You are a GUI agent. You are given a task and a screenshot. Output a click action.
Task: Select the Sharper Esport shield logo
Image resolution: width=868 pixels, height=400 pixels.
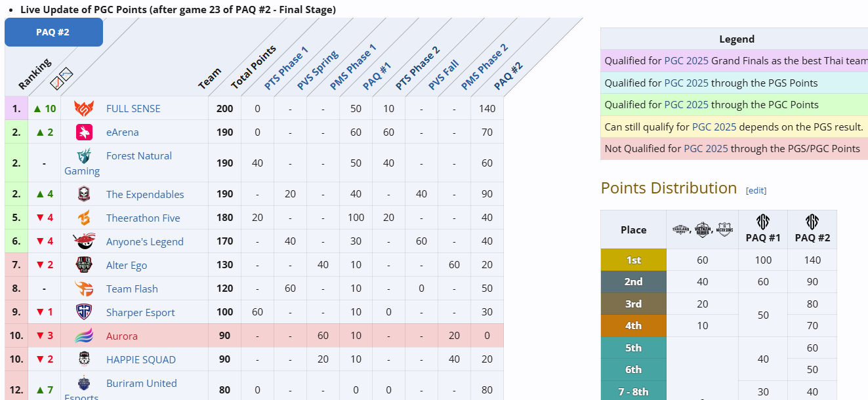click(x=84, y=312)
